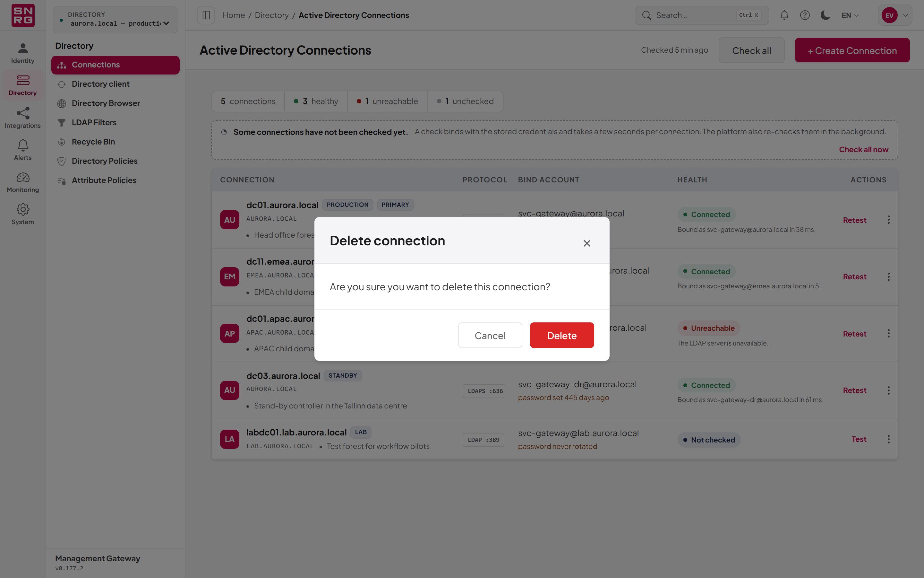Open Directory Browser menu item

click(115, 103)
